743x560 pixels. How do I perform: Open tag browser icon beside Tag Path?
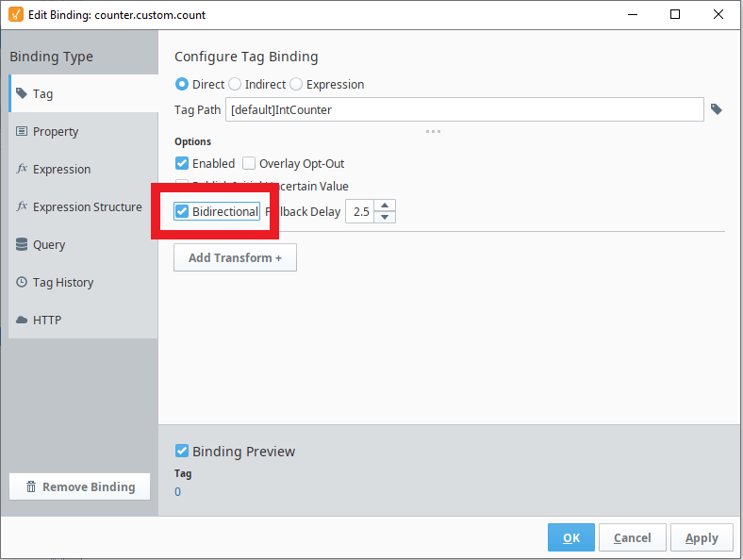click(x=716, y=109)
